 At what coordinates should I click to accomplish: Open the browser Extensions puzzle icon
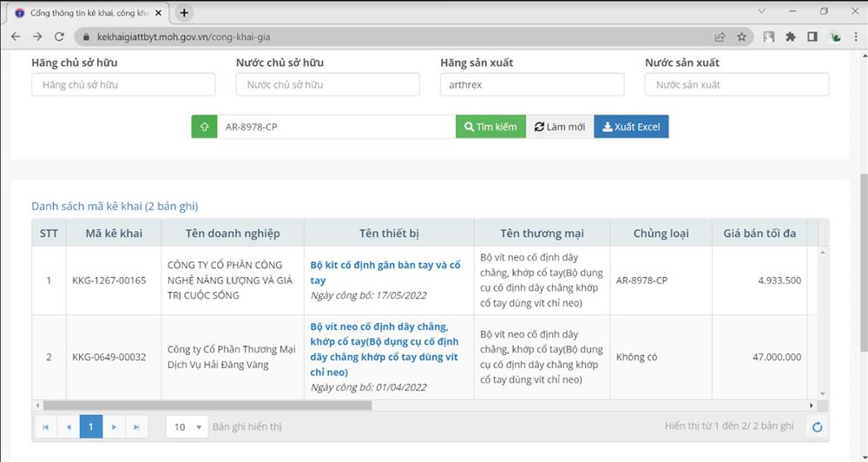pyautogui.click(x=790, y=37)
